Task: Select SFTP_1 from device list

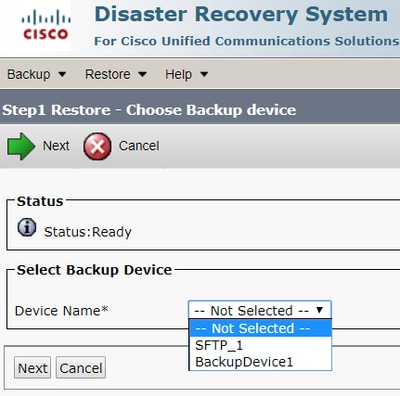Action: click(261, 345)
